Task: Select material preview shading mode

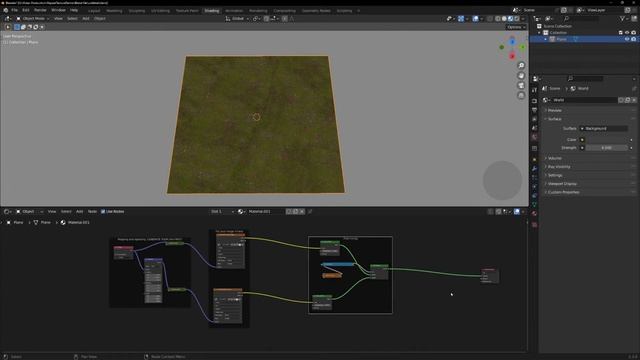Action: pos(511,19)
